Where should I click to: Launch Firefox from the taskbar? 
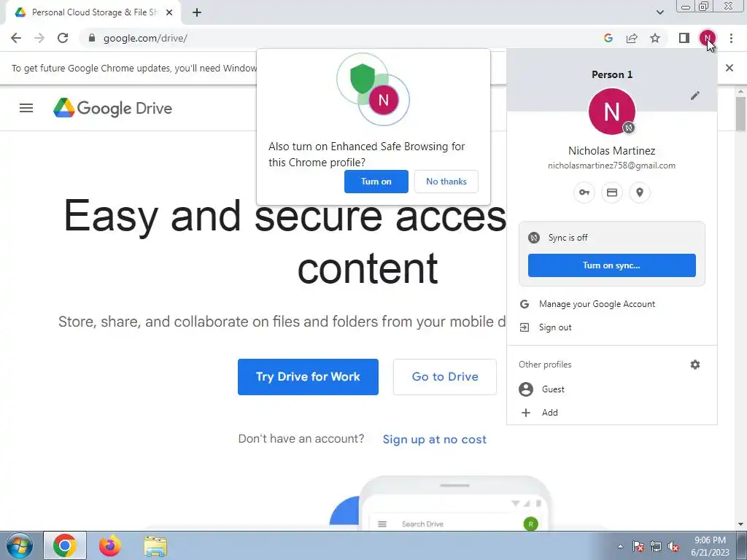click(x=109, y=545)
